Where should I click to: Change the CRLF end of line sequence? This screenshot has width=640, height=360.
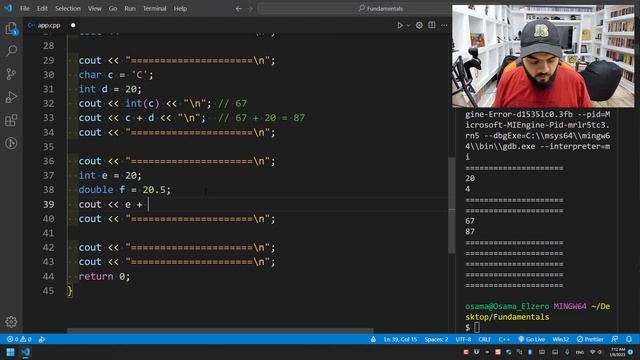[x=484, y=340]
